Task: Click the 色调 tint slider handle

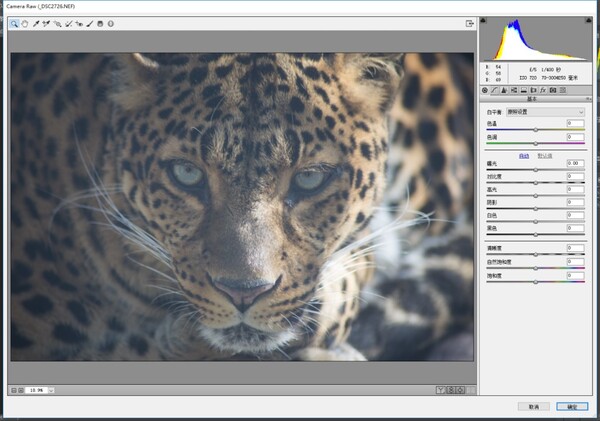Action: [x=536, y=144]
